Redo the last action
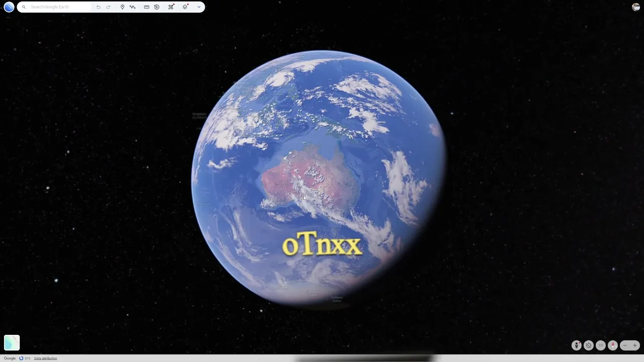This screenshot has height=362, width=644. point(108,7)
